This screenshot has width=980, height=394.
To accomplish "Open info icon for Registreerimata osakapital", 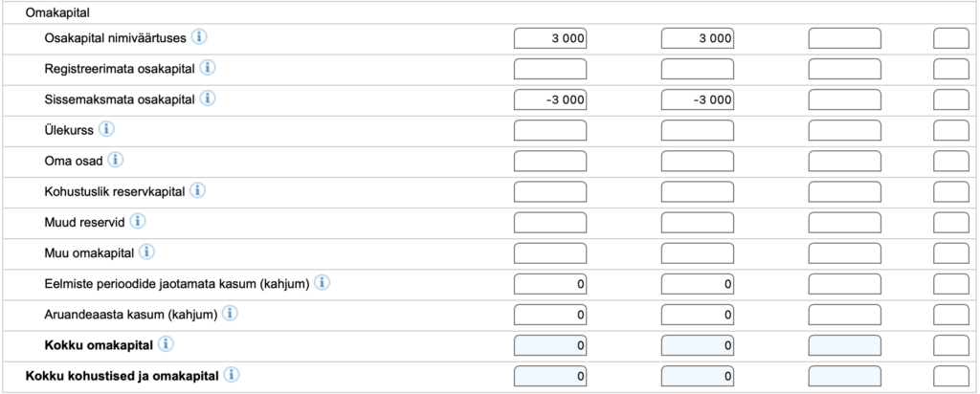I will 208,68.
